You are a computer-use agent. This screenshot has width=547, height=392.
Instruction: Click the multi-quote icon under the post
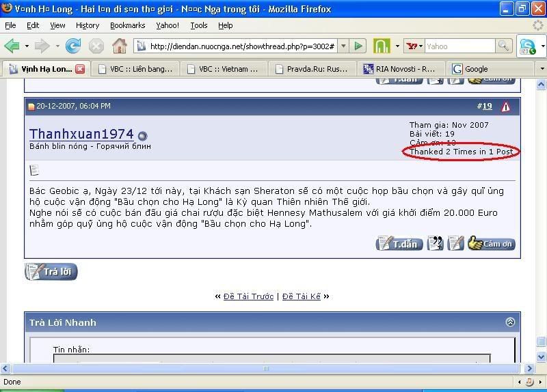coord(435,244)
